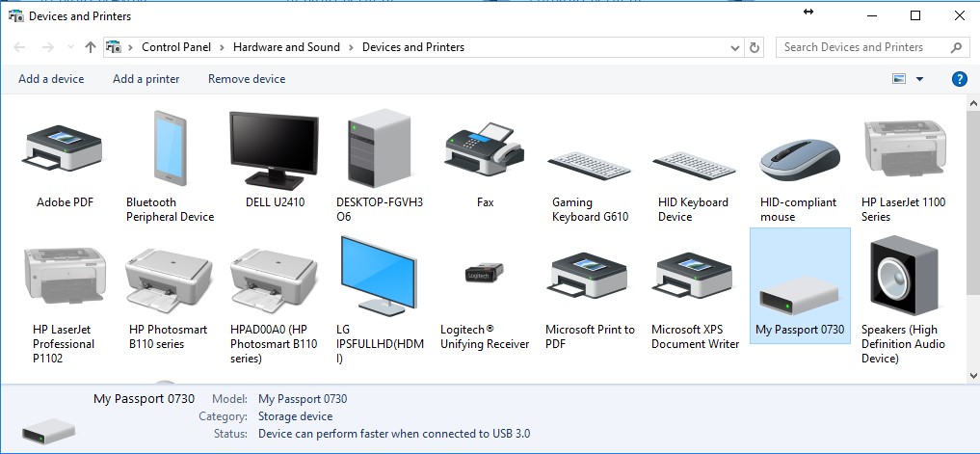Click Add a printer
Screen dimensions: 980x454
(x=146, y=79)
